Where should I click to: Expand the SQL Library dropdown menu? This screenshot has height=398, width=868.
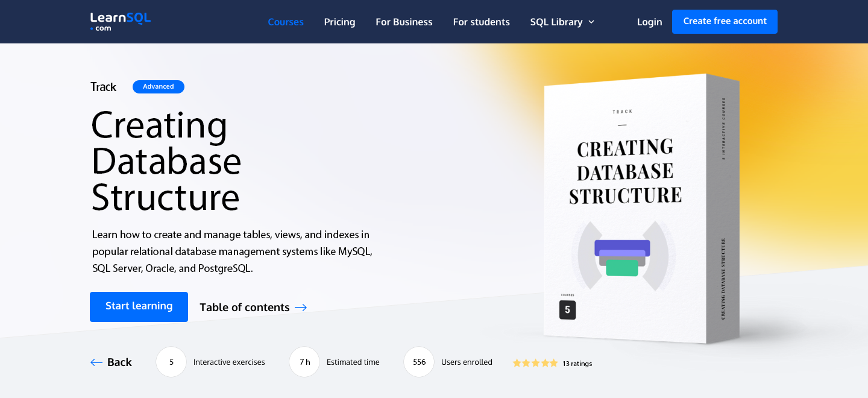click(x=562, y=22)
